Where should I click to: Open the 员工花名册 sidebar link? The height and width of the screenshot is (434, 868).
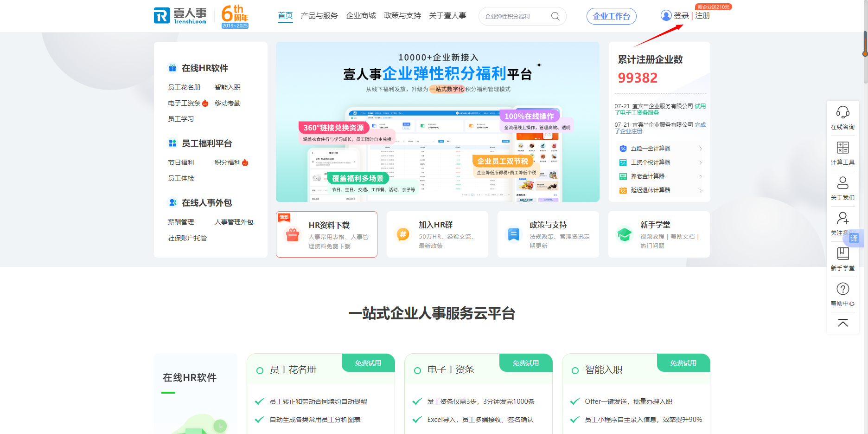[184, 87]
